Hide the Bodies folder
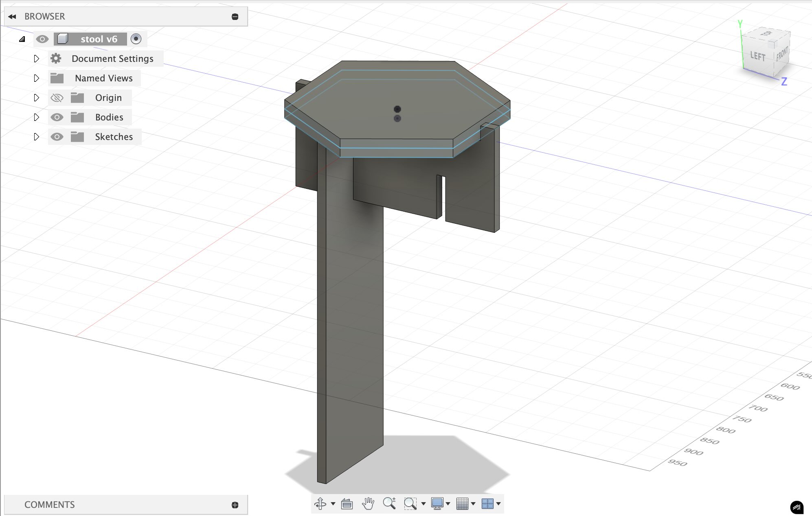Screen dimensions: 812x516 (57, 117)
